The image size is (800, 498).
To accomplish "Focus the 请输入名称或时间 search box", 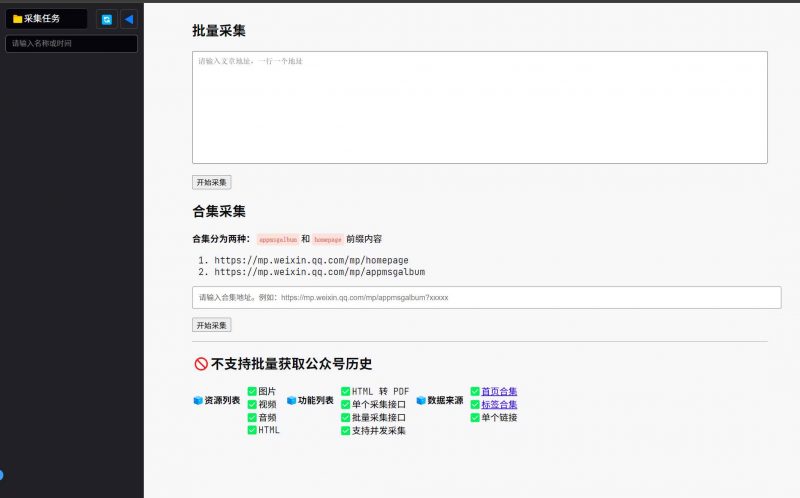I will coord(71,44).
